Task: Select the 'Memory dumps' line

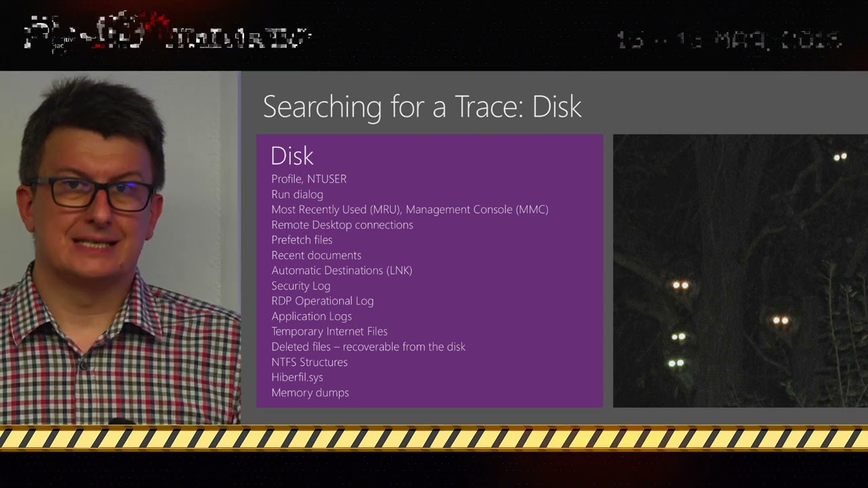Action: click(310, 392)
